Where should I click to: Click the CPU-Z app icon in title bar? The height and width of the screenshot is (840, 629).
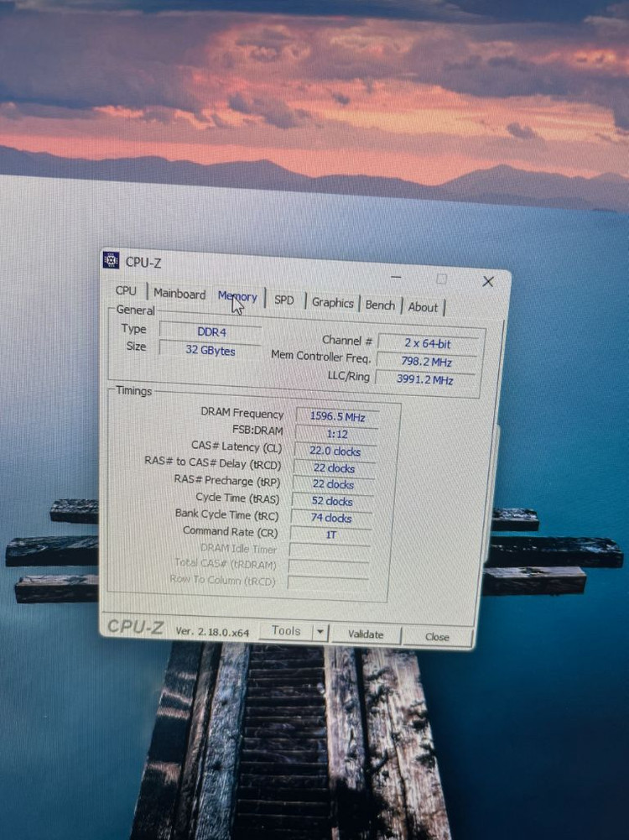(x=111, y=260)
